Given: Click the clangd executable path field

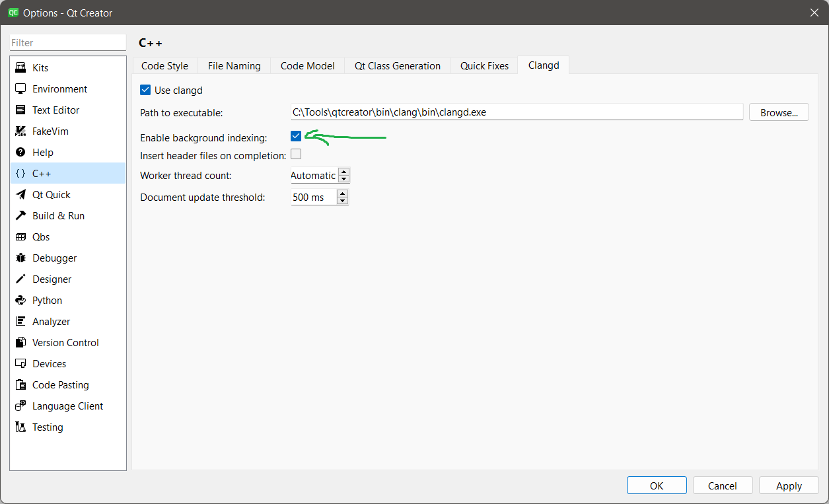Looking at the screenshot, I should (x=517, y=112).
